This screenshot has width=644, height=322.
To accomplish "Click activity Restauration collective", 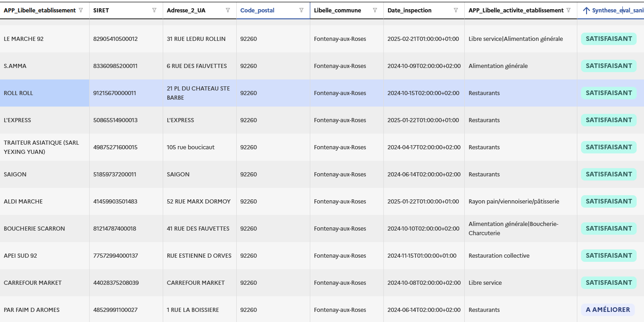I will [x=499, y=255].
